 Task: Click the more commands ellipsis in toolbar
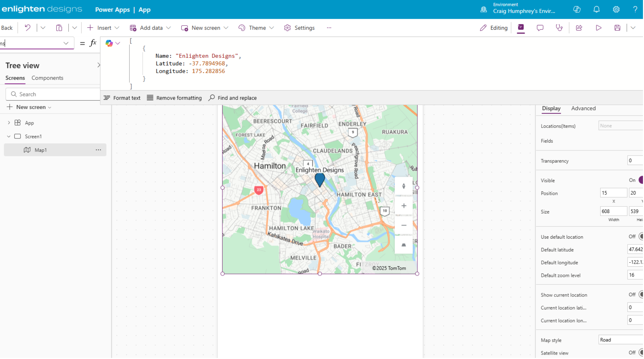[x=329, y=28]
